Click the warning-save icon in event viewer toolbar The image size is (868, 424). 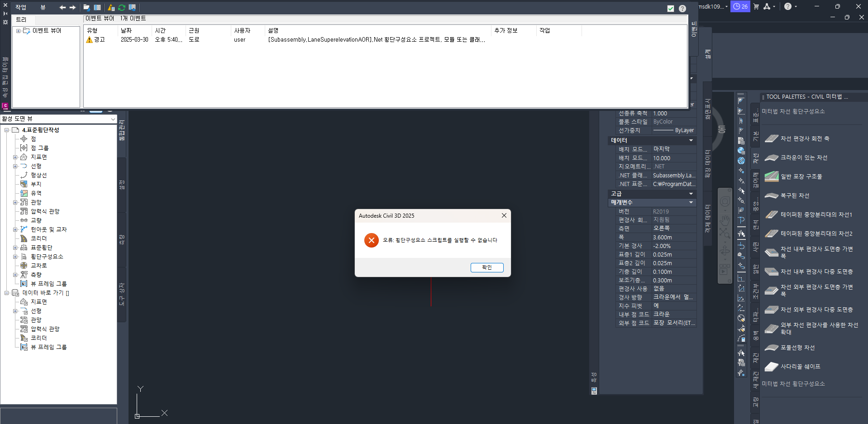click(111, 7)
